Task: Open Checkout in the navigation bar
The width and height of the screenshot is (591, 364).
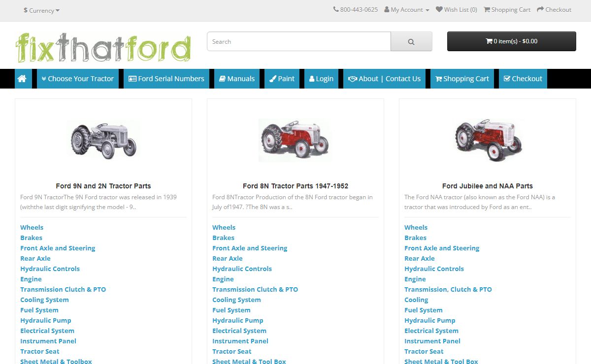Action: [x=523, y=79]
